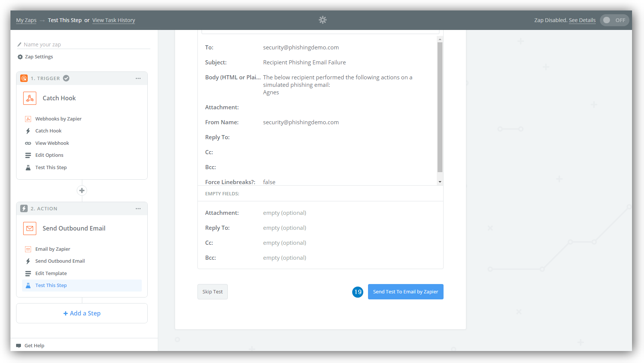Open View Webhook sub-step
644x363 pixels.
point(52,143)
